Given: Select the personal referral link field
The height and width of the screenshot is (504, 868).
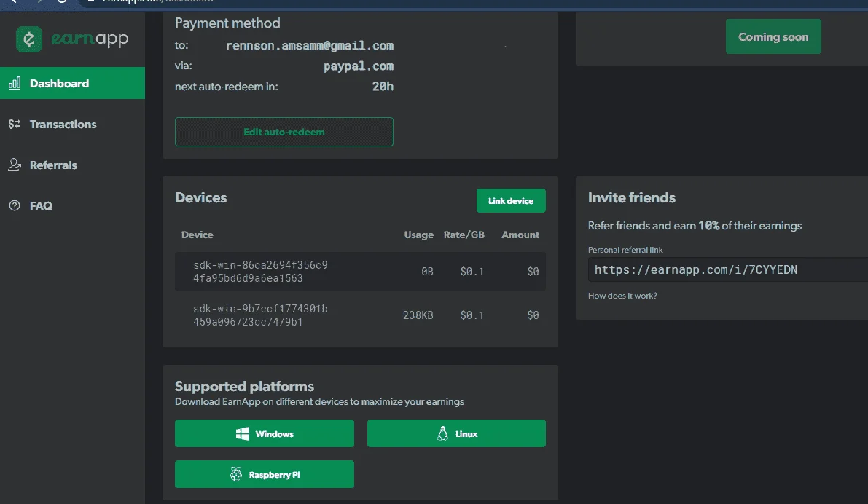Looking at the screenshot, I should coord(728,269).
